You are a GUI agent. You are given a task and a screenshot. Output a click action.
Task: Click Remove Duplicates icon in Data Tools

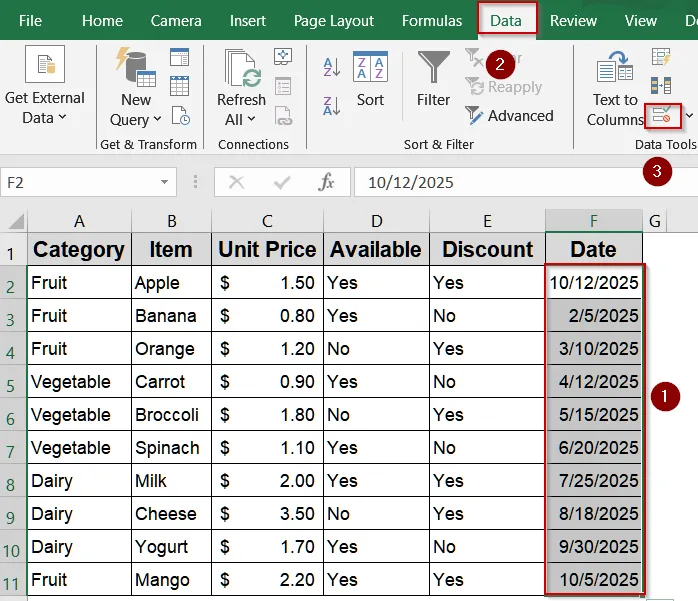pos(661,85)
